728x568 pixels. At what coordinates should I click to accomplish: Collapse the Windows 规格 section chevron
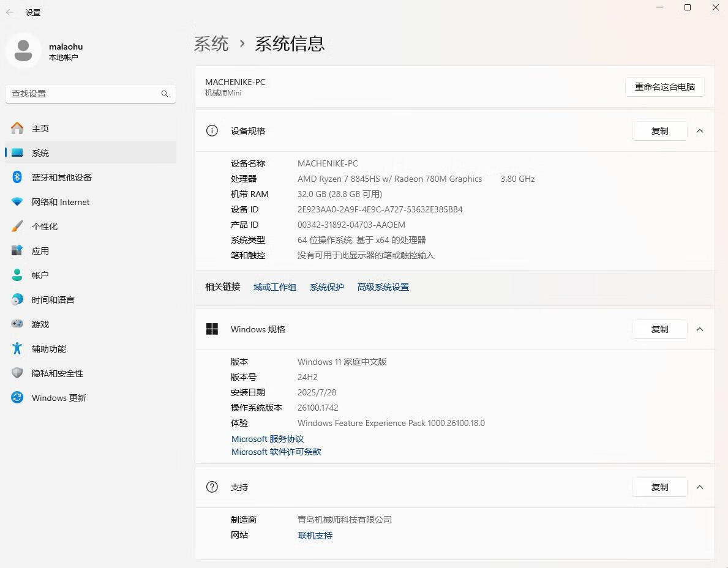[700, 329]
